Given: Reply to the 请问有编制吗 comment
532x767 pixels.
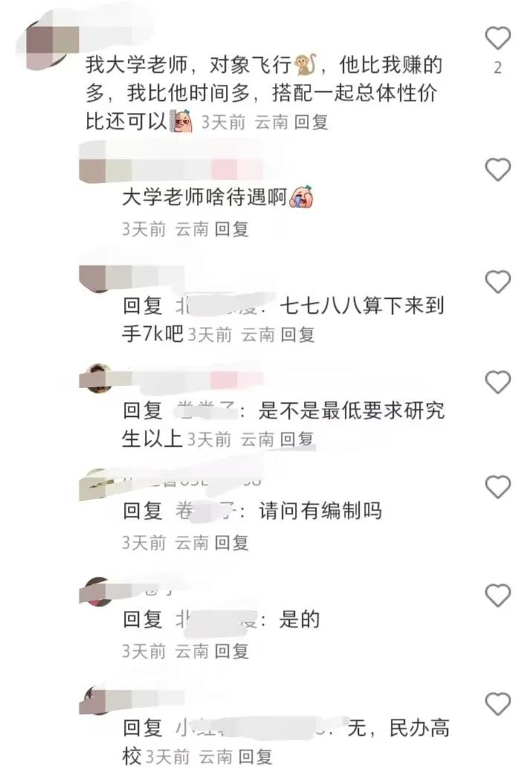Looking at the screenshot, I should tap(232, 543).
